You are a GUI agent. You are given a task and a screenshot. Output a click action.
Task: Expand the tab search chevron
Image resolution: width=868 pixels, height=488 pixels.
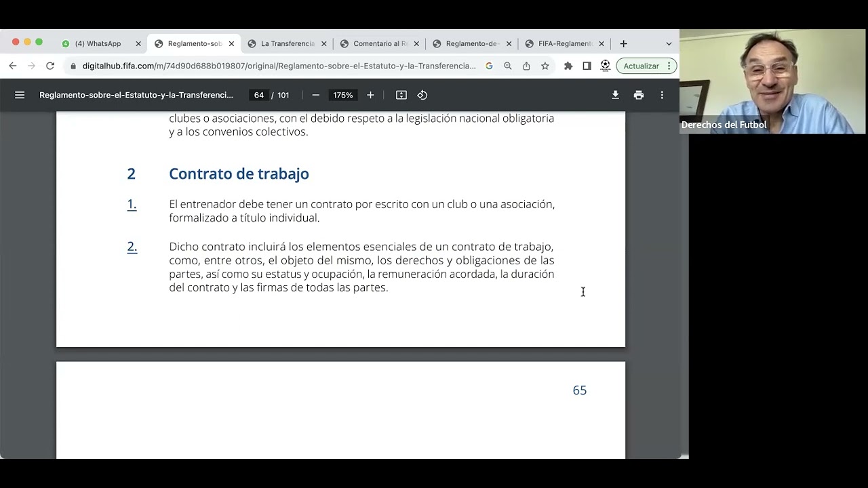point(669,43)
